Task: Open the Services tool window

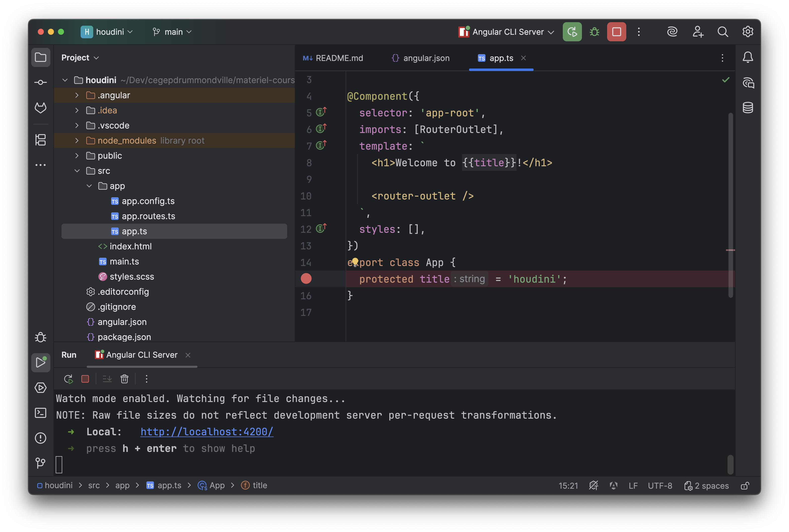Action: click(41, 388)
